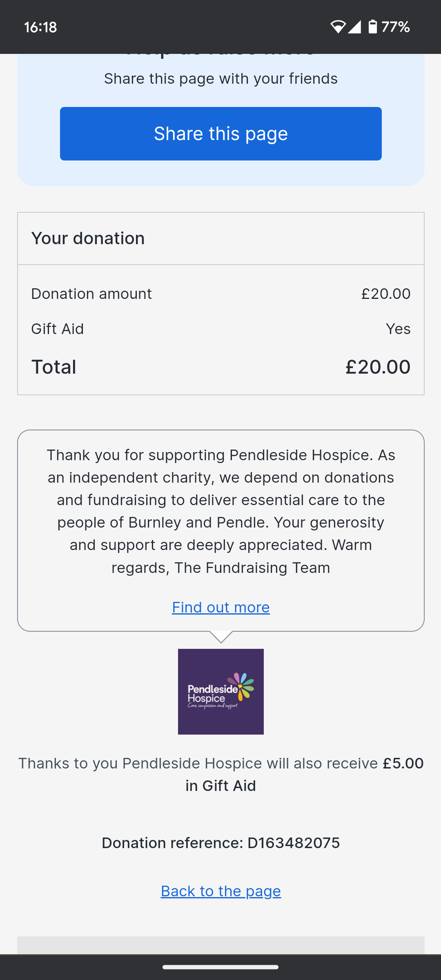Tap the speech bubble pointer above the logo
This screenshot has height=980, width=441.
[x=221, y=637]
